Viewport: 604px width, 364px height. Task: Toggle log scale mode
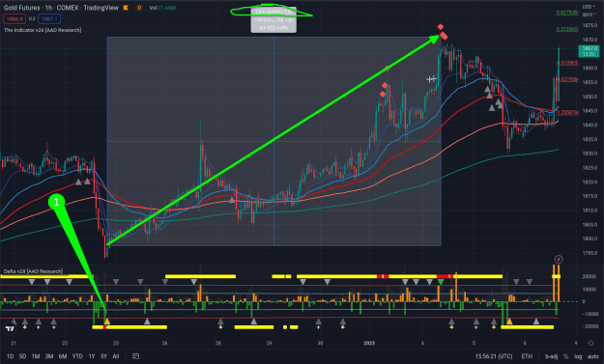pyautogui.click(x=578, y=356)
